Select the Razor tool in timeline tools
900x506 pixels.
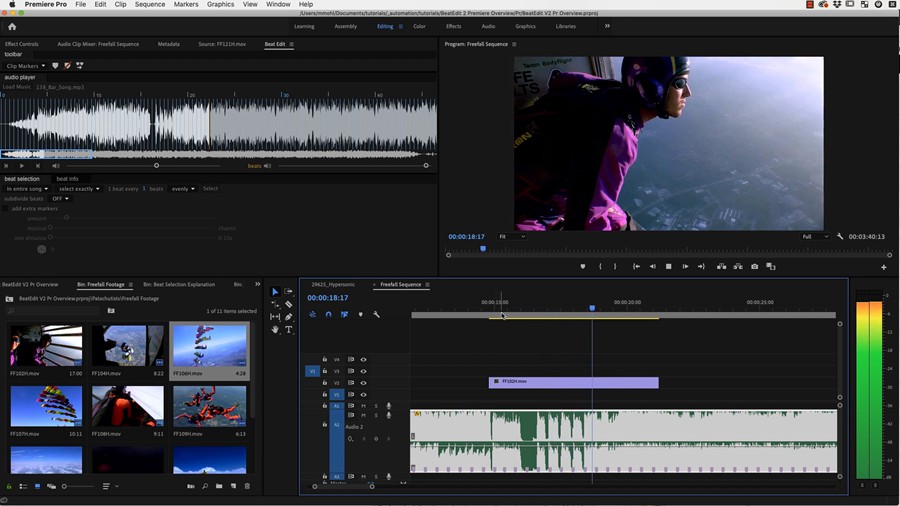click(x=289, y=304)
